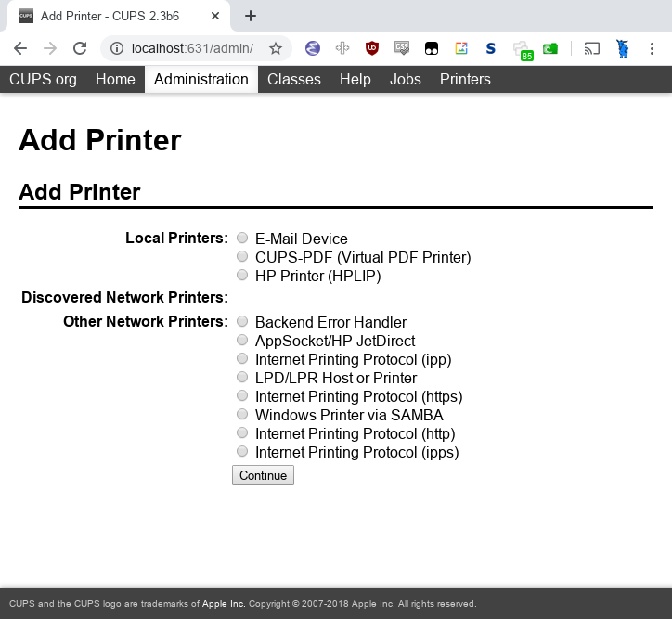Screen dimensions: 672x619
Task: Open the Classes nav tab
Action: (x=294, y=79)
